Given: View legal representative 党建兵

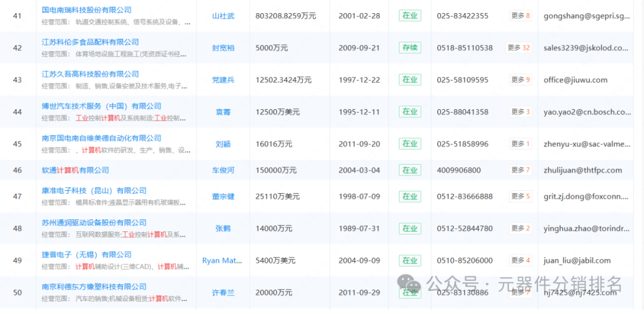Looking at the screenshot, I should click(223, 80).
